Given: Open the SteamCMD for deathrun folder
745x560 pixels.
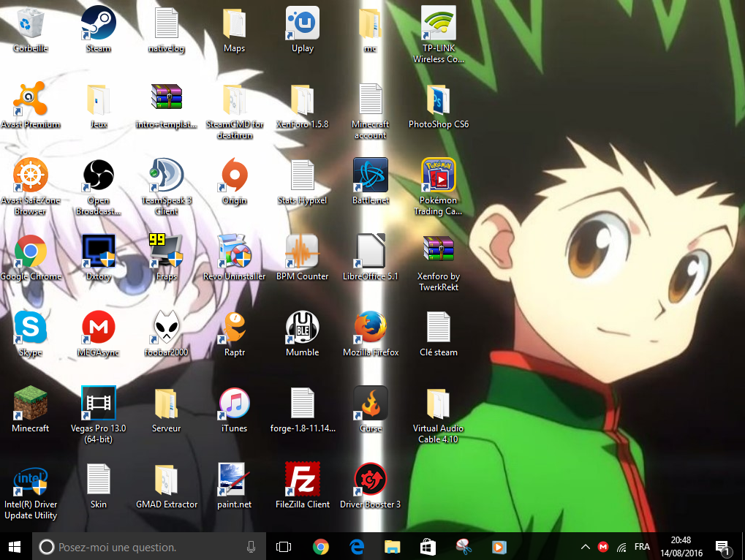Looking at the screenshot, I should 234,99.
